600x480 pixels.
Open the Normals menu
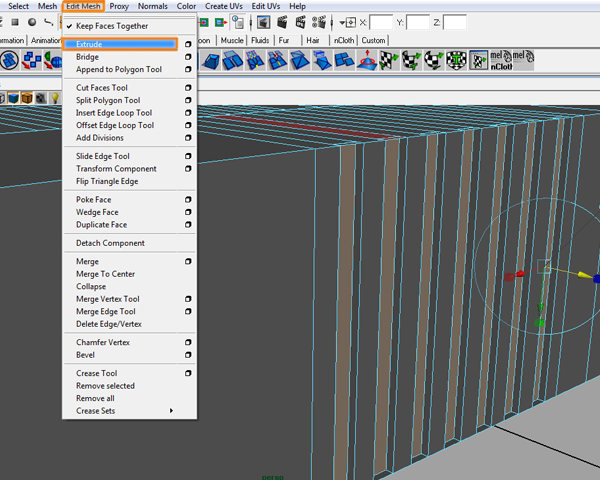pos(153,6)
